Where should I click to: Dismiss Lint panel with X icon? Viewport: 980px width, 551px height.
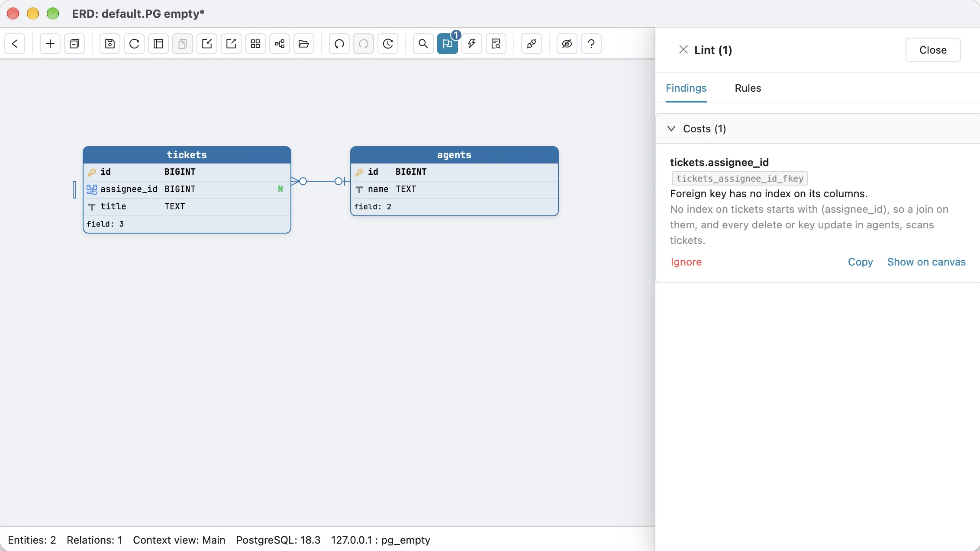pos(683,50)
